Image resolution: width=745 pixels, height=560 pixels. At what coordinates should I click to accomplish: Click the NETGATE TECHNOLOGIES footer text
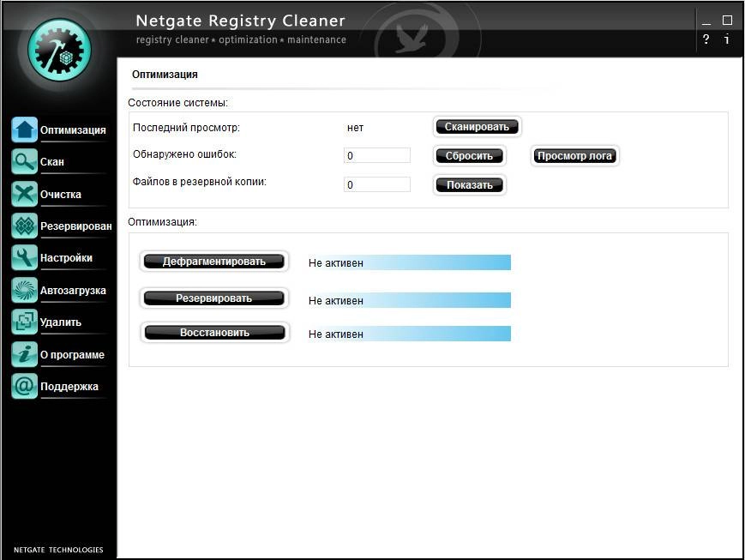click(x=58, y=550)
